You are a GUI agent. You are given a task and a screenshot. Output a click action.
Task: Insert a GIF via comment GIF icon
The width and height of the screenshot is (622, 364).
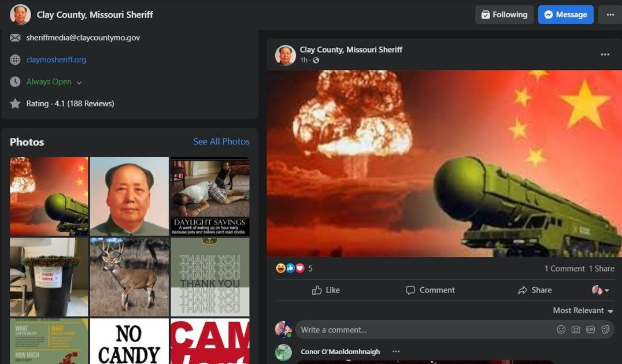coord(590,329)
